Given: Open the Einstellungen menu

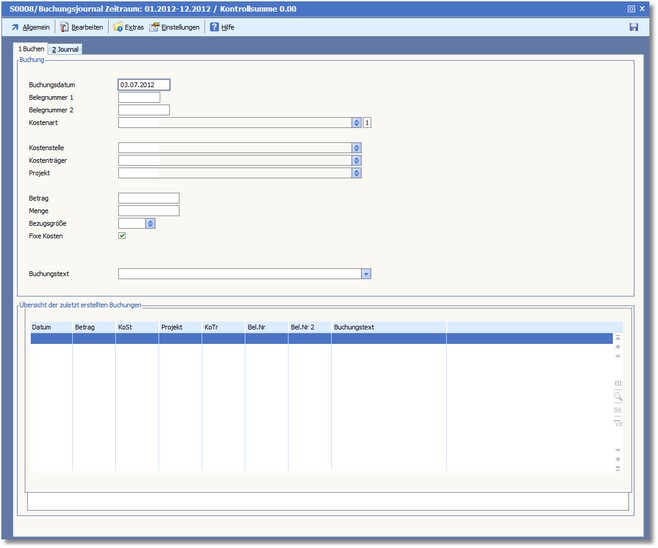Looking at the screenshot, I should coord(174,27).
